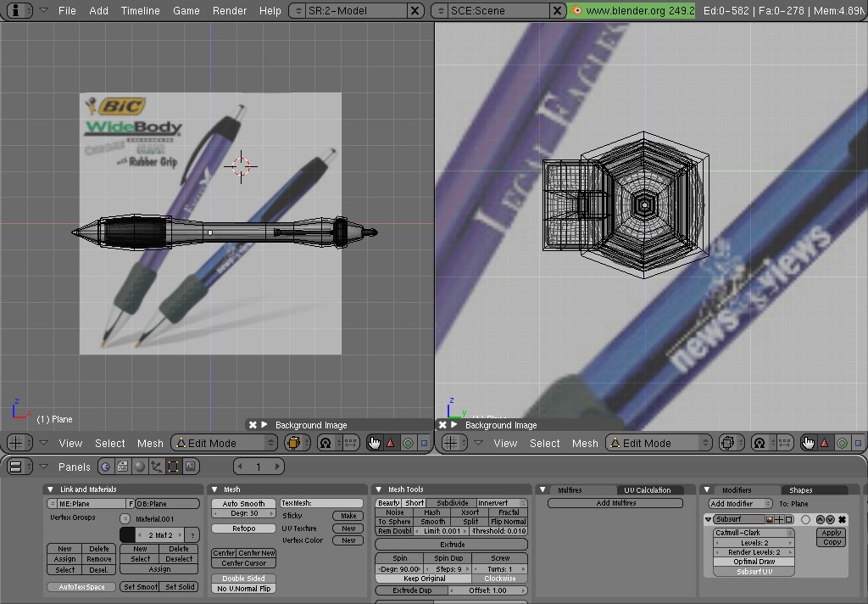Delete the Subsurf modifier
The image size is (868, 604).
coord(842,519)
